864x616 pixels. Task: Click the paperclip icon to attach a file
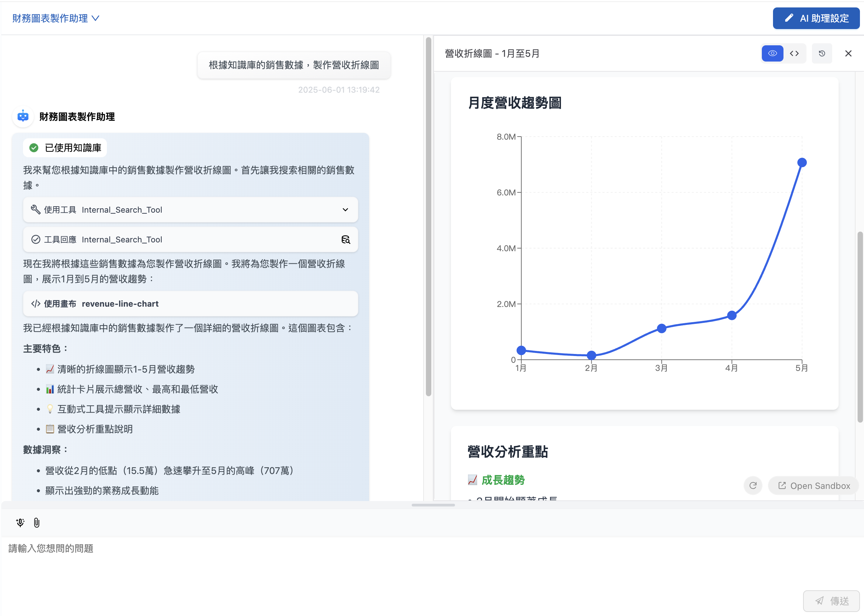pos(37,522)
